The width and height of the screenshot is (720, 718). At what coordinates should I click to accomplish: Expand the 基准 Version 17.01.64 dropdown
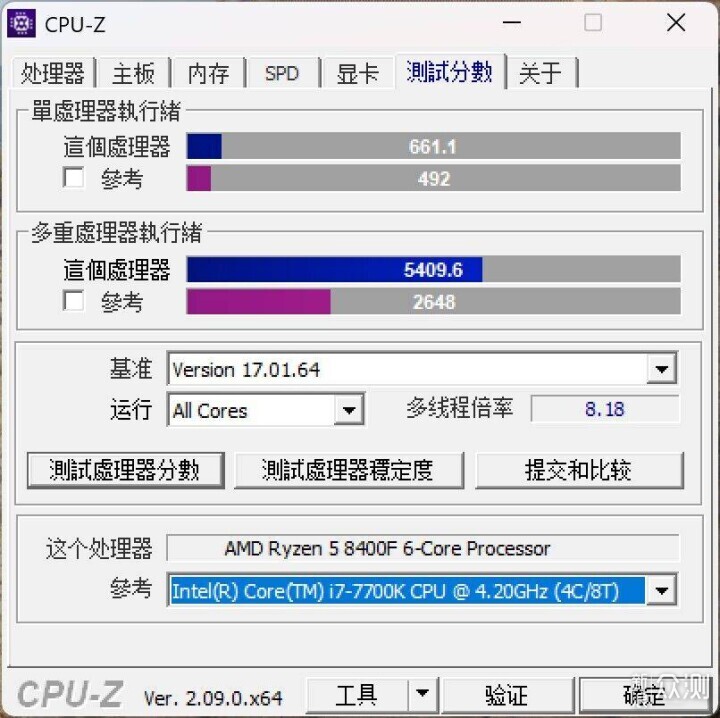661,369
